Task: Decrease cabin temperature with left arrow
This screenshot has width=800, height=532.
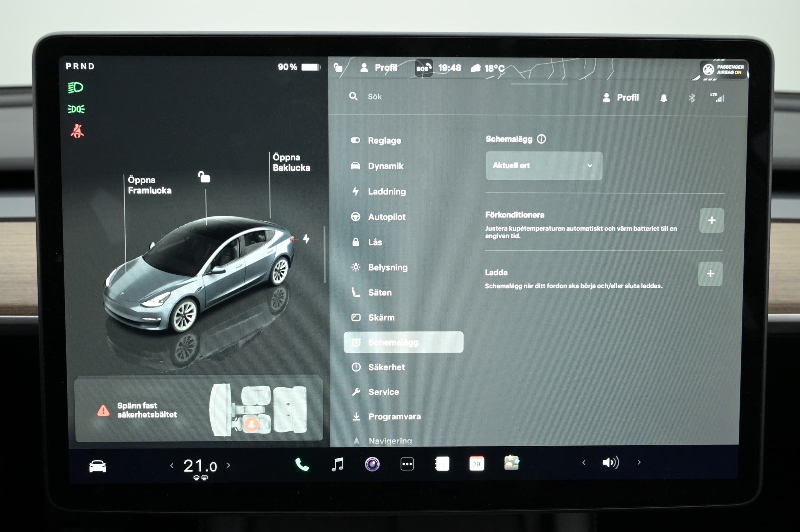Action: point(172,466)
